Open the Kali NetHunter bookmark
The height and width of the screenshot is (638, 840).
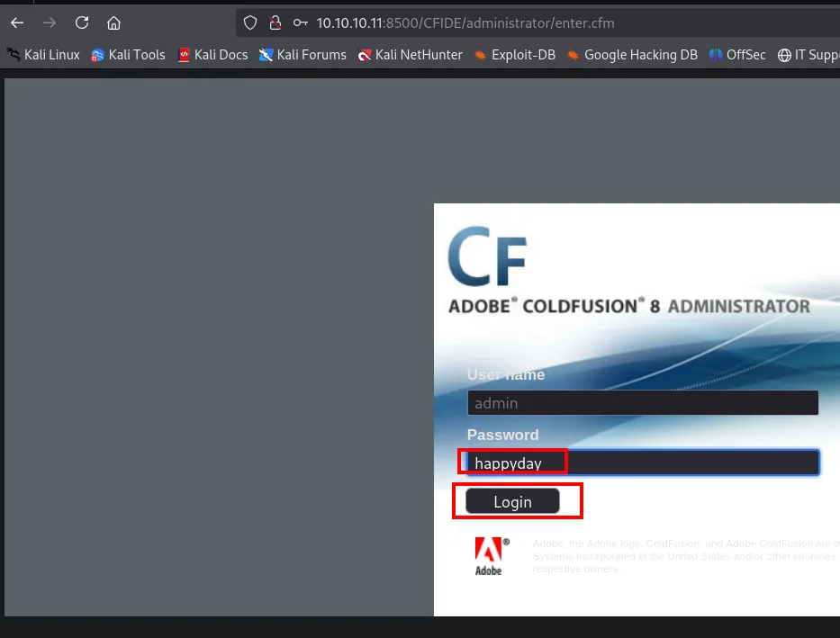tap(410, 55)
